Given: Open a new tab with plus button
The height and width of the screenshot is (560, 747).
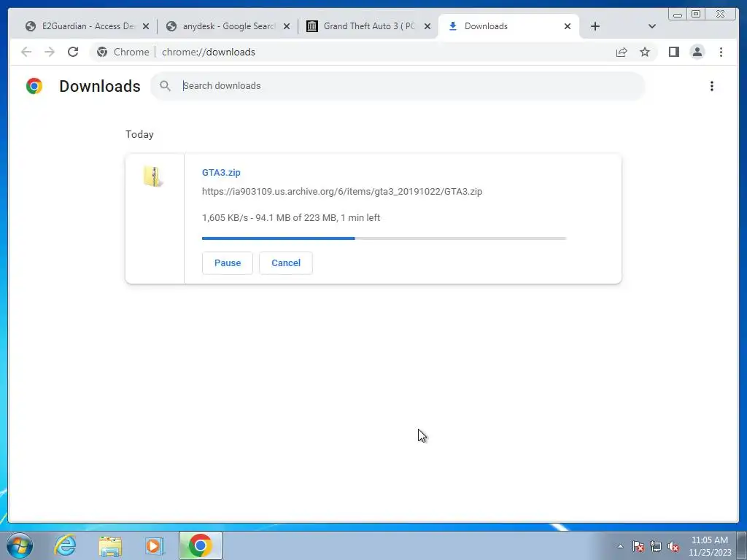Looking at the screenshot, I should point(595,26).
